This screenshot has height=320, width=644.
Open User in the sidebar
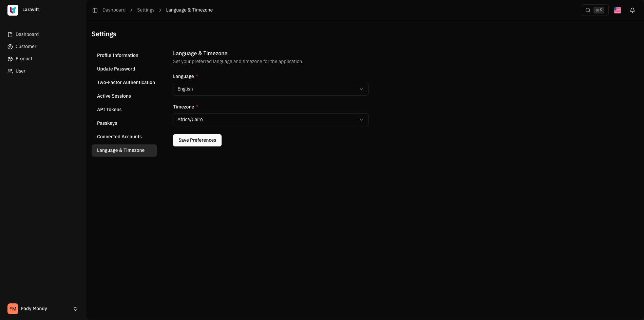[43, 71]
